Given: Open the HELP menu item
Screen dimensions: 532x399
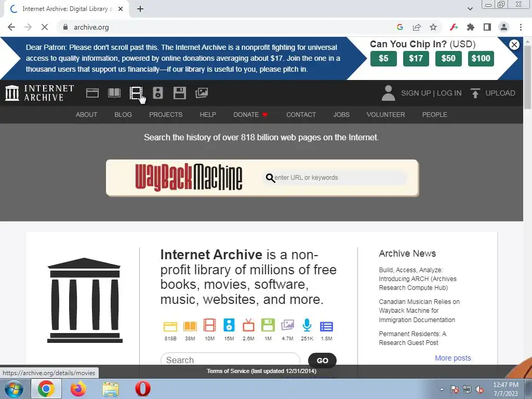Looking at the screenshot, I should [208, 115].
